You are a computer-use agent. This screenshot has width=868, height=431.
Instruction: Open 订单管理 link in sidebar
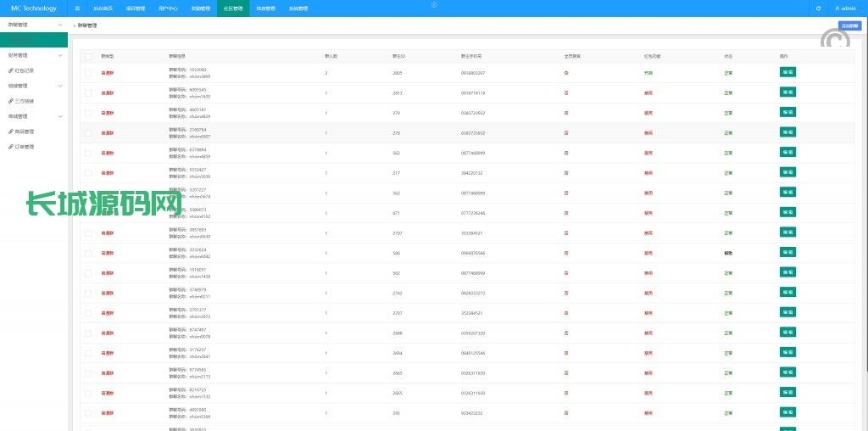tap(24, 147)
